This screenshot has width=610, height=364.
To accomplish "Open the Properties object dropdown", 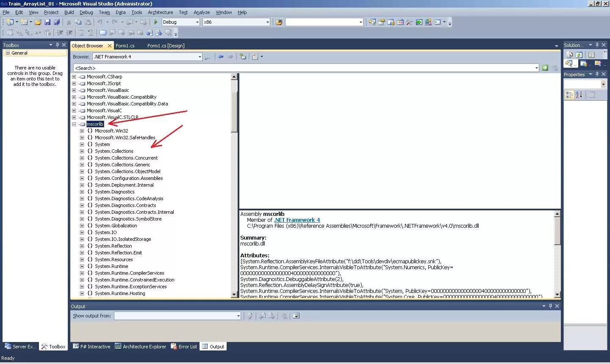I will click(x=603, y=84).
